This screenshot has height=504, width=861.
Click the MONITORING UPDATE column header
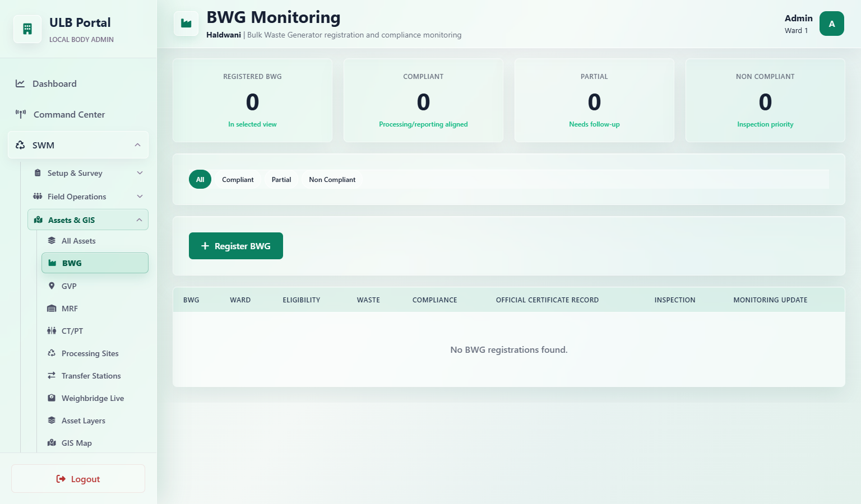770,300
